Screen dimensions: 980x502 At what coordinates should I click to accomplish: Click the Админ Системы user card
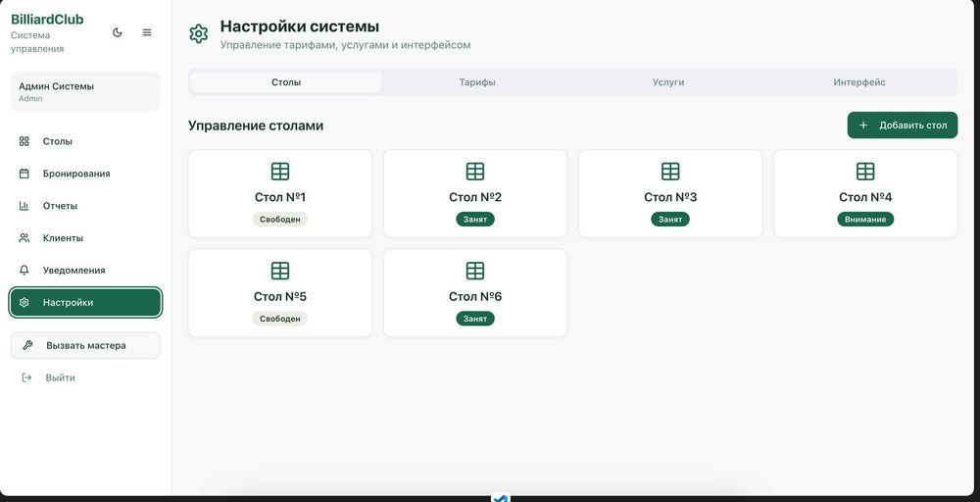click(85, 91)
